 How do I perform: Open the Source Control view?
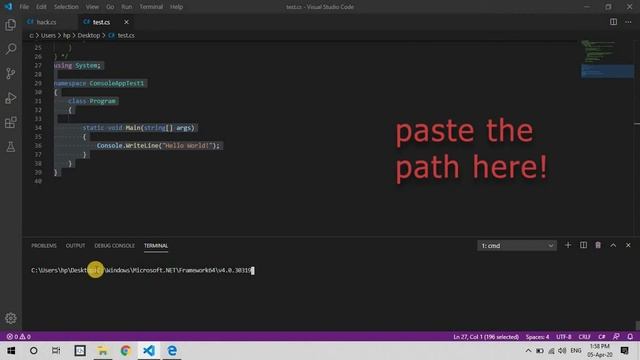point(11,73)
